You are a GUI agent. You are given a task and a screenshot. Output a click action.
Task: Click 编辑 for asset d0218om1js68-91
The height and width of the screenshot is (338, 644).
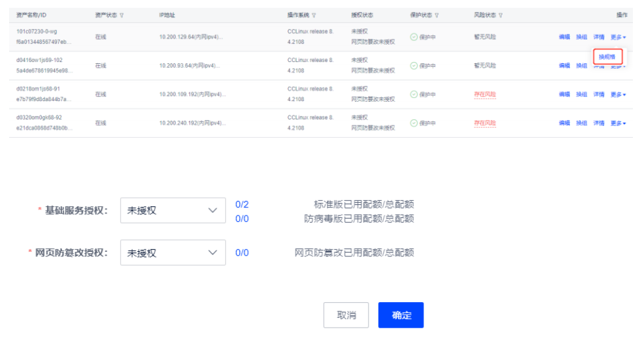click(564, 95)
